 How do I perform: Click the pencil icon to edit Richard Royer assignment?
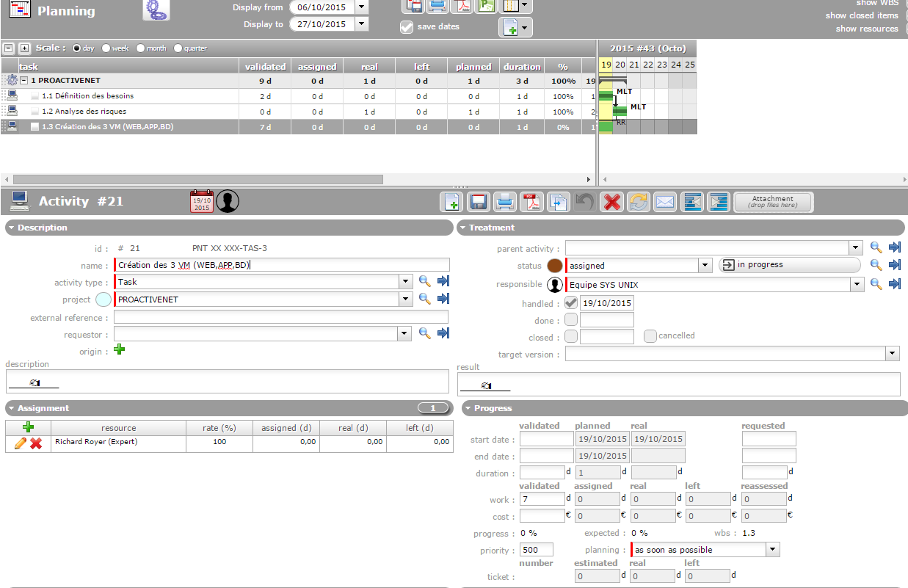(x=21, y=443)
